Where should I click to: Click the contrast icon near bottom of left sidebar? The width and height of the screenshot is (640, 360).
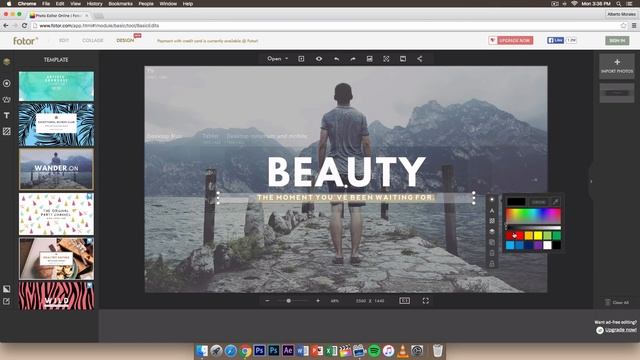click(7, 289)
